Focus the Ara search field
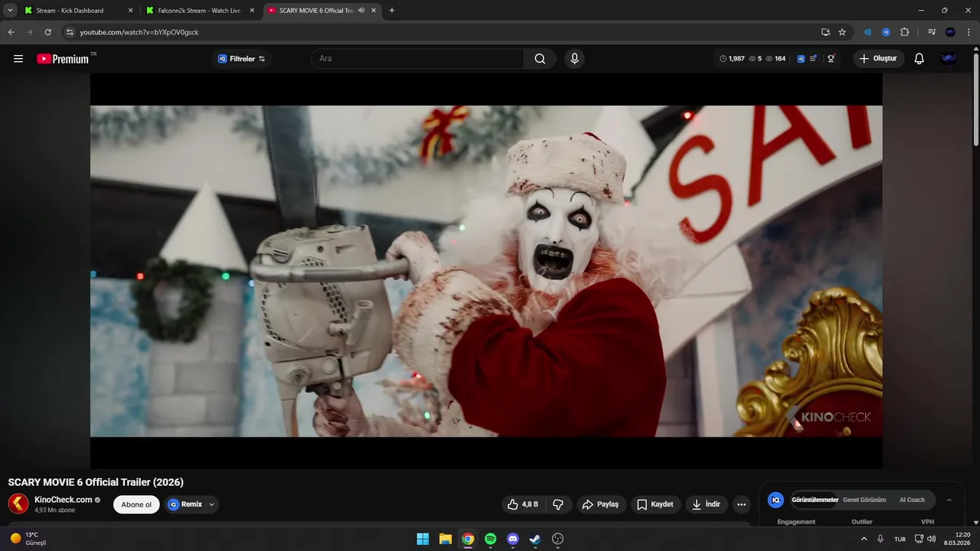 coord(417,59)
